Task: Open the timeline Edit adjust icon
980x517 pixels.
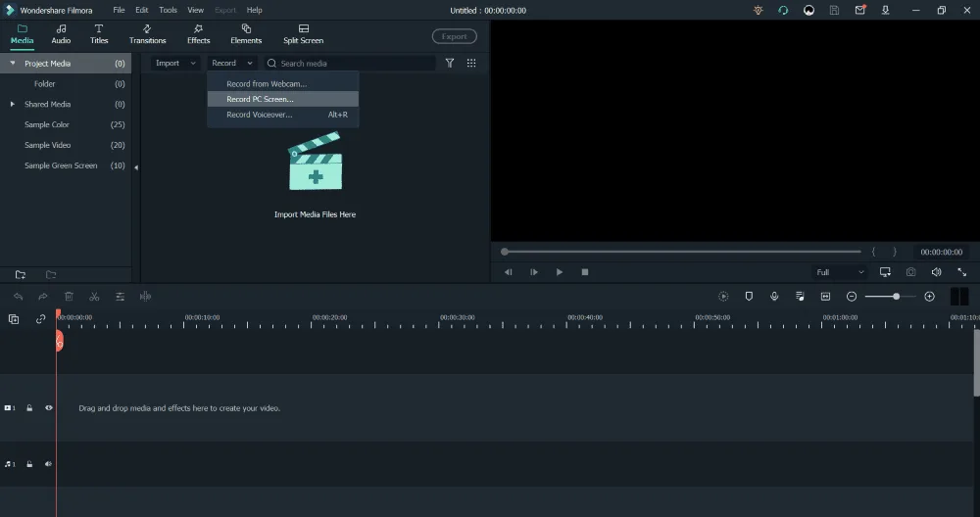Action: [120, 297]
